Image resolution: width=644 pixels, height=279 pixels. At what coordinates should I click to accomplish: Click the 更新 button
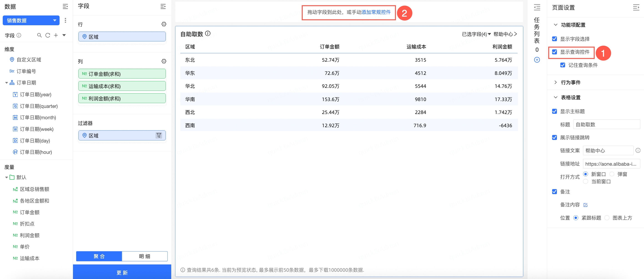point(122,272)
